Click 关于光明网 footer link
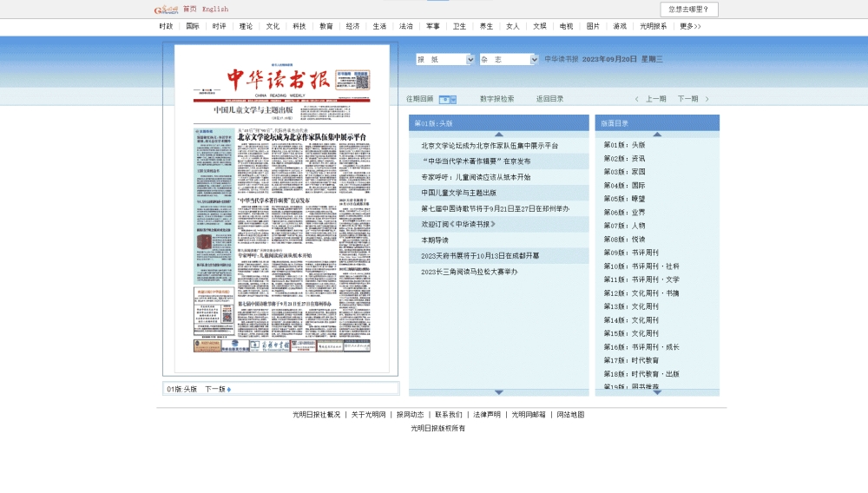The height and width of the screenshot is (493, 868). coord(368,415)
